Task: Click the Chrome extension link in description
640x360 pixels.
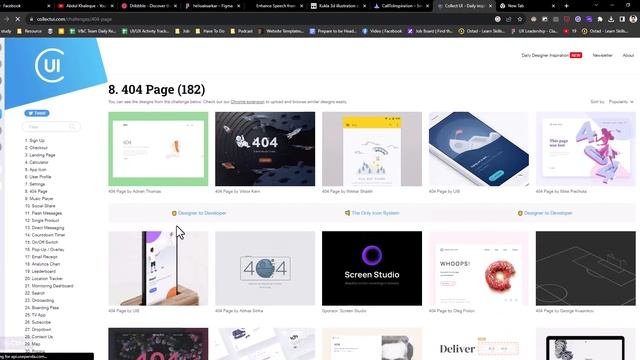Action: [x=247, y=102]
